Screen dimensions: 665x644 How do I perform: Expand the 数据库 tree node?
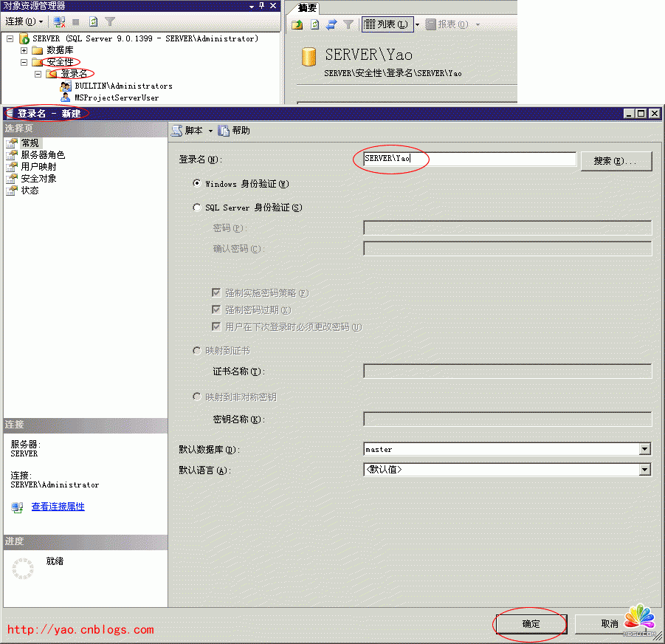click(x=24, y=50)
